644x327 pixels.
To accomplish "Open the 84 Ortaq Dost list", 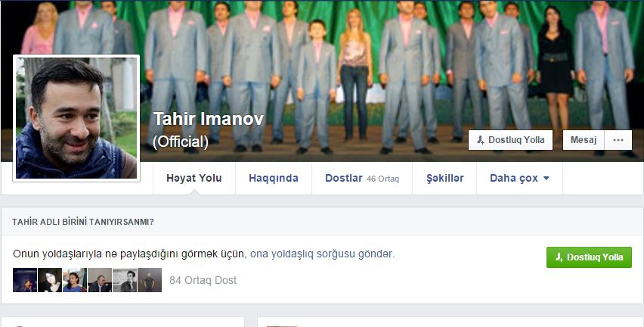I will point(203,280).
